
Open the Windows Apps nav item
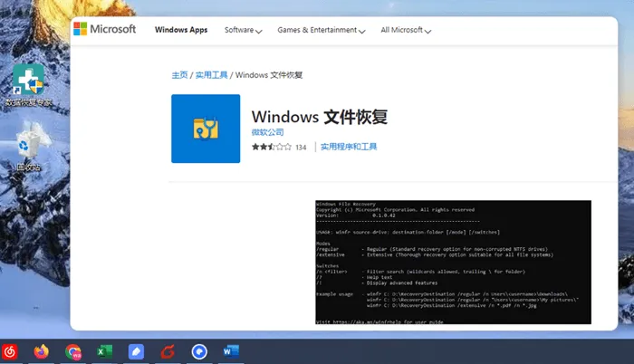[x=181, y=30]
